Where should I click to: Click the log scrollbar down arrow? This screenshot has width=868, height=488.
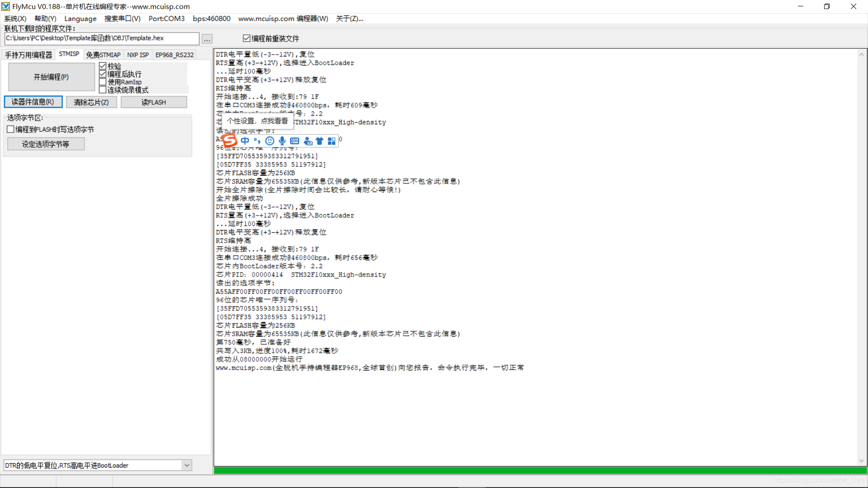(x=861, y=461)
